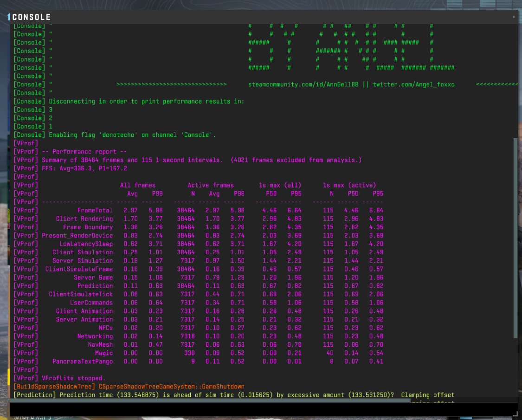This screenshot has height=420, width=522.
Task: Click the console command input field
Action: pos(263,410)
